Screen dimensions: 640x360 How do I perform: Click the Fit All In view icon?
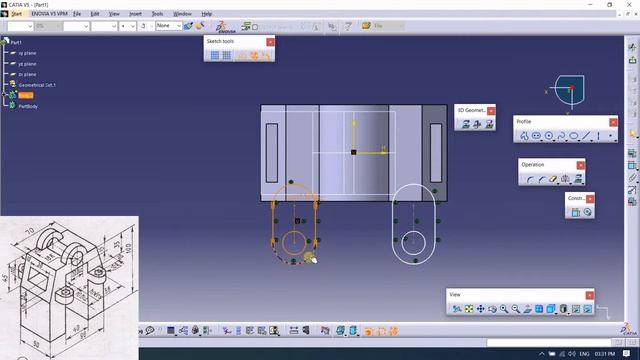[x=469, y=309]
